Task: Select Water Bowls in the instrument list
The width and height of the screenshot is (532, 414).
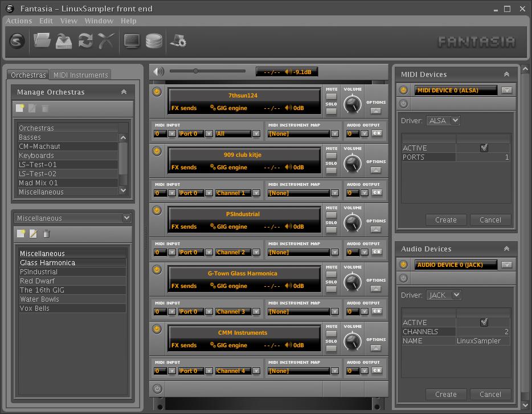Action: pos(39,299)
